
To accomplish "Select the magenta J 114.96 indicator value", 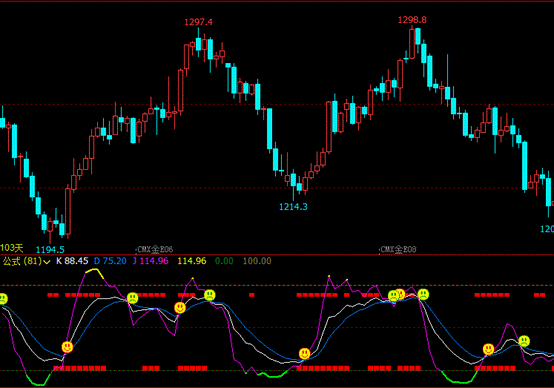I will click(151, 261).
